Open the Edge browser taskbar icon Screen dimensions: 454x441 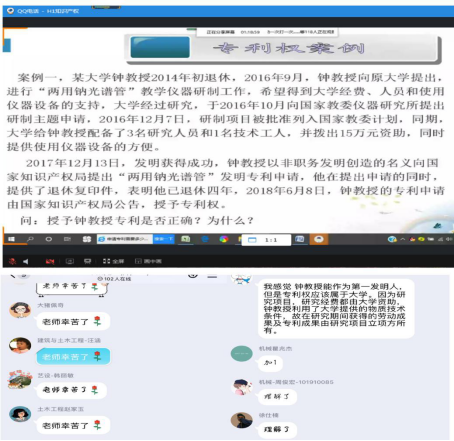205,239
